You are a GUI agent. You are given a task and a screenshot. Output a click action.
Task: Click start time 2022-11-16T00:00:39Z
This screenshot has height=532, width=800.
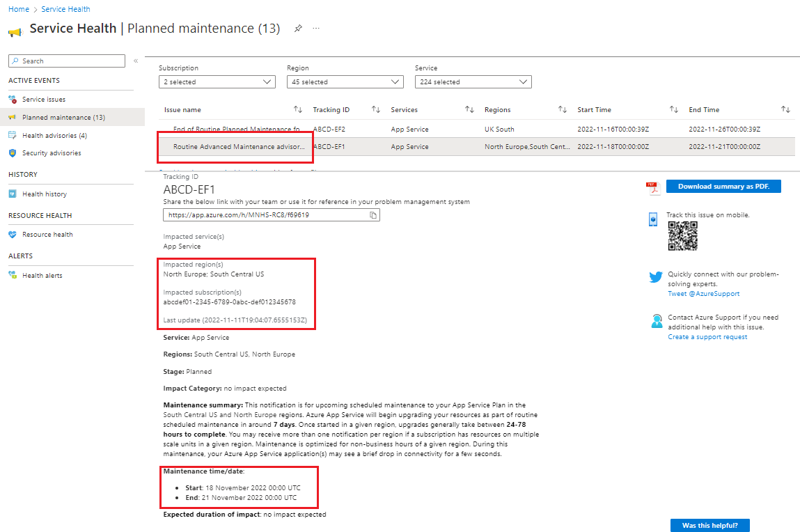click(613, 130)
